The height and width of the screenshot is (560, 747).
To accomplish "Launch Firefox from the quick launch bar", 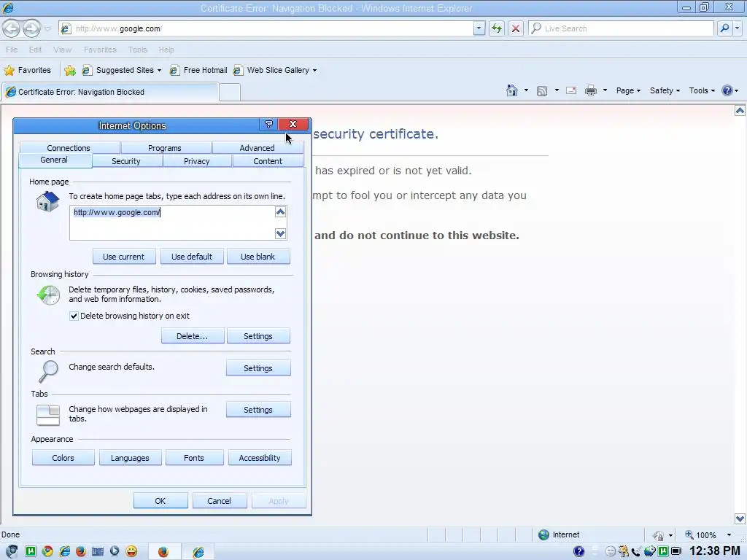I will (81, 551).
